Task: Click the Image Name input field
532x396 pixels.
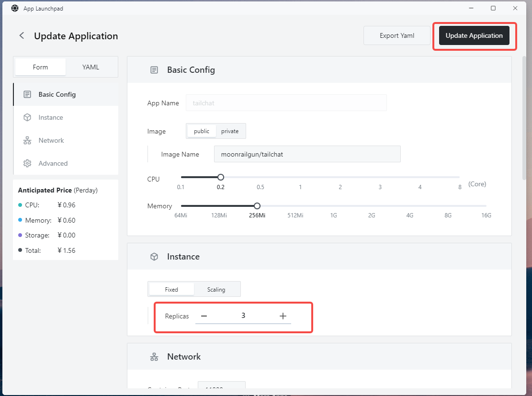Action: point(307,154)
